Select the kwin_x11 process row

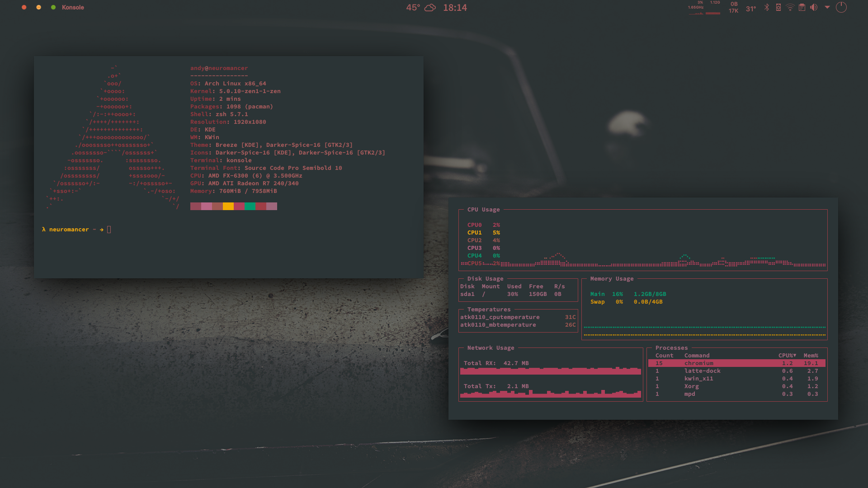coord(737,379)
